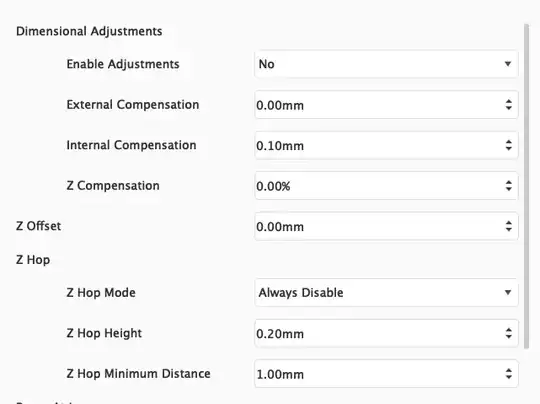
Task: Increase External Compensation with up arrow
Action: [509, 101]
